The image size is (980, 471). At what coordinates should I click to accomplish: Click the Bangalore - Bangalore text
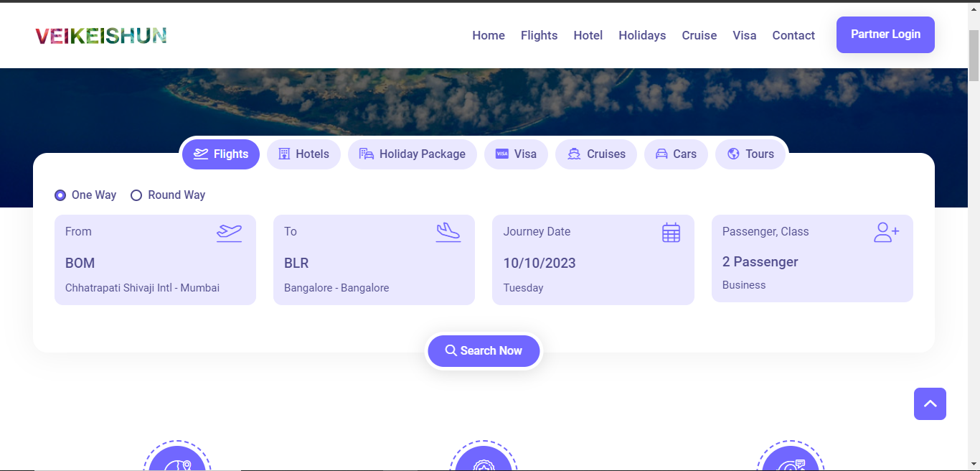point(336,288)
